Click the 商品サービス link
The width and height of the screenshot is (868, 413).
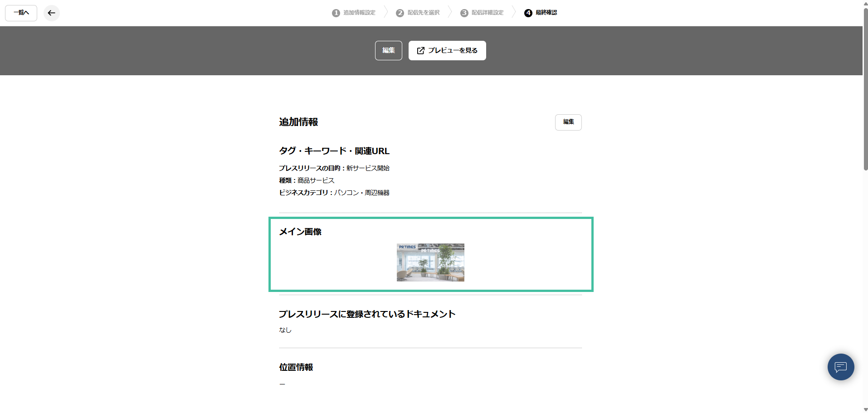(x=315, y=180)
